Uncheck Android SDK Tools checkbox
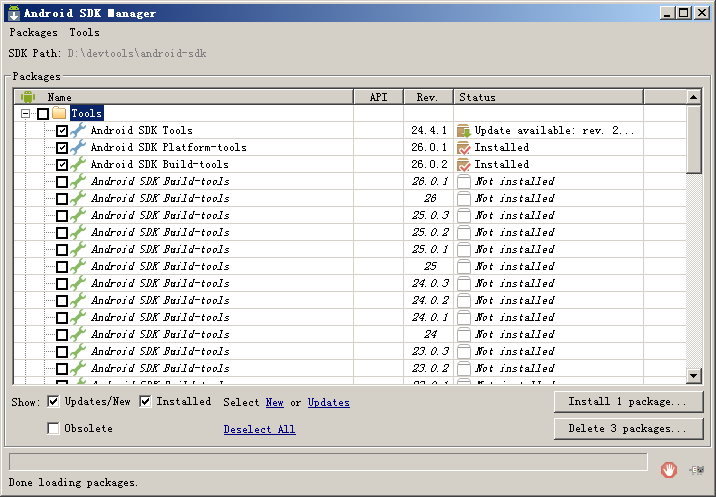 click(x=62, y=131)
